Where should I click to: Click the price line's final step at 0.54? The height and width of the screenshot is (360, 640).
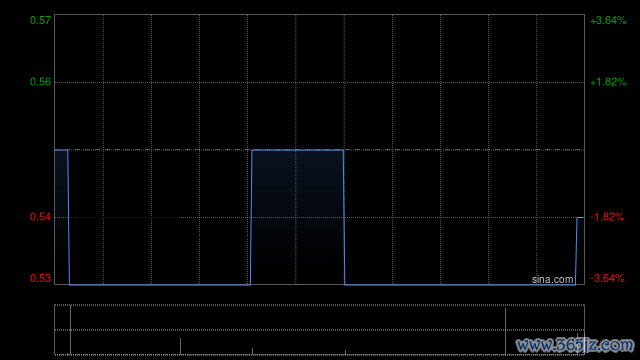click(580, 218)
